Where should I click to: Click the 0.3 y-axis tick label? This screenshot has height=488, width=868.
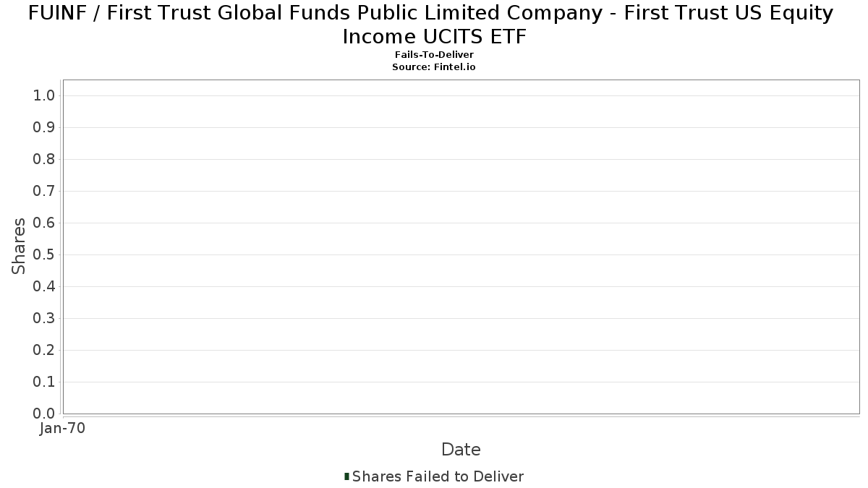click(x=44, y=319)
